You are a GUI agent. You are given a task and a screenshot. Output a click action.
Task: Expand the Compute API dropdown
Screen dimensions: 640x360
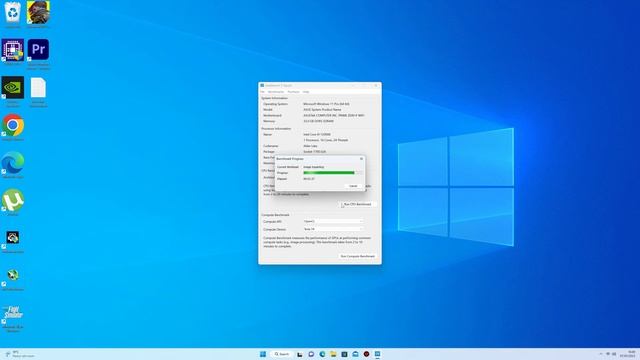[333, 221]
